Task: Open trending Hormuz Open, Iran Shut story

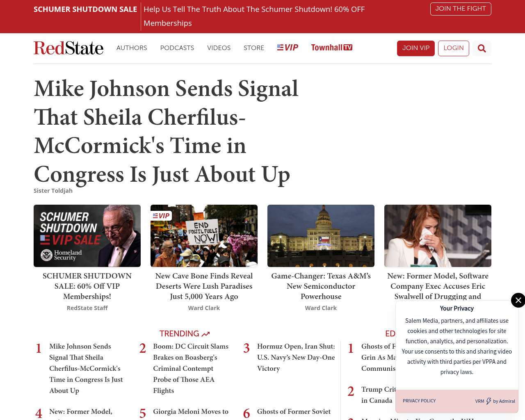Action: pos(296,357)
